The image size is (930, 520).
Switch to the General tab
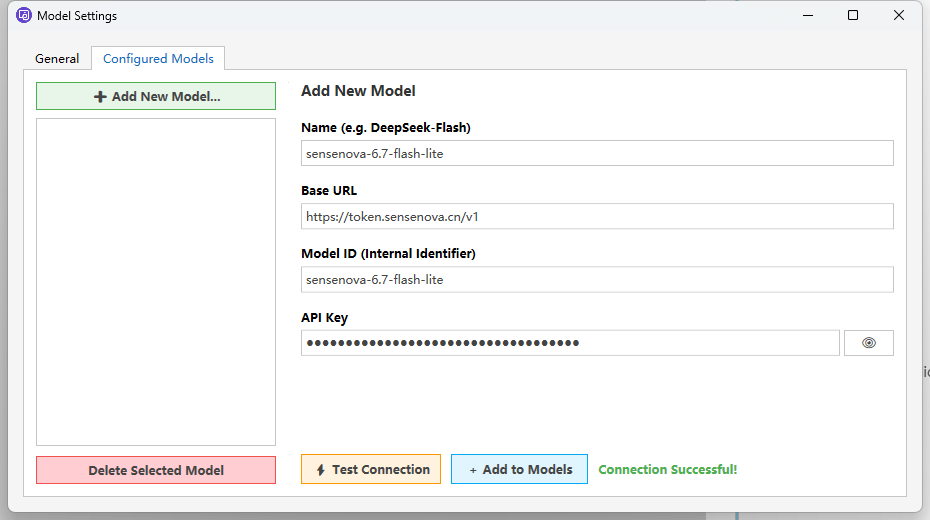tap(57, 59)
